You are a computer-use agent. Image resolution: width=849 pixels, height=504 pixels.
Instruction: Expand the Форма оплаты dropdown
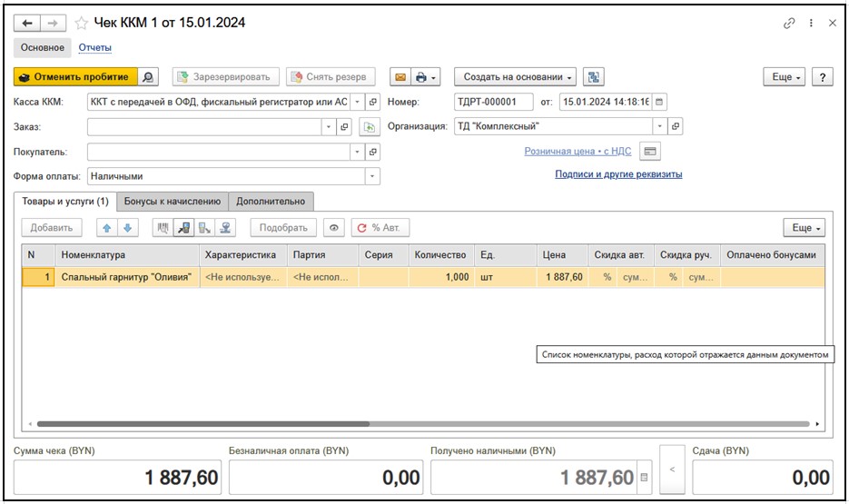tap(371, 176)
